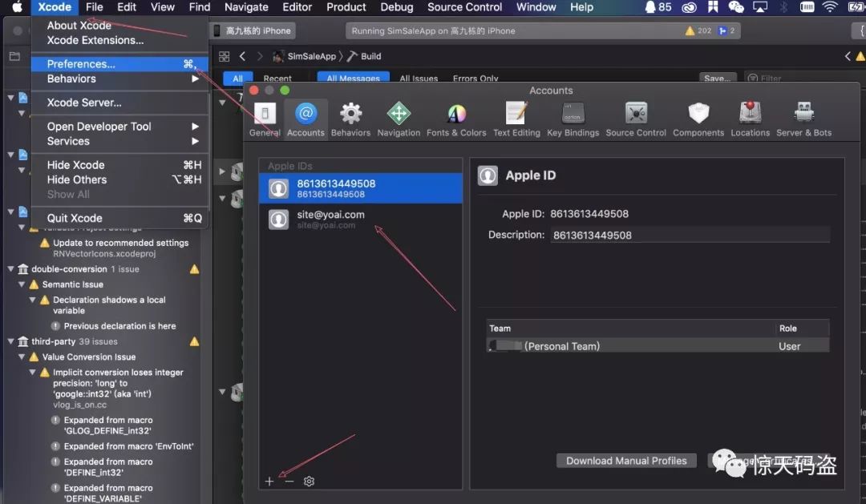Open Components preferences

coord(698,119)
